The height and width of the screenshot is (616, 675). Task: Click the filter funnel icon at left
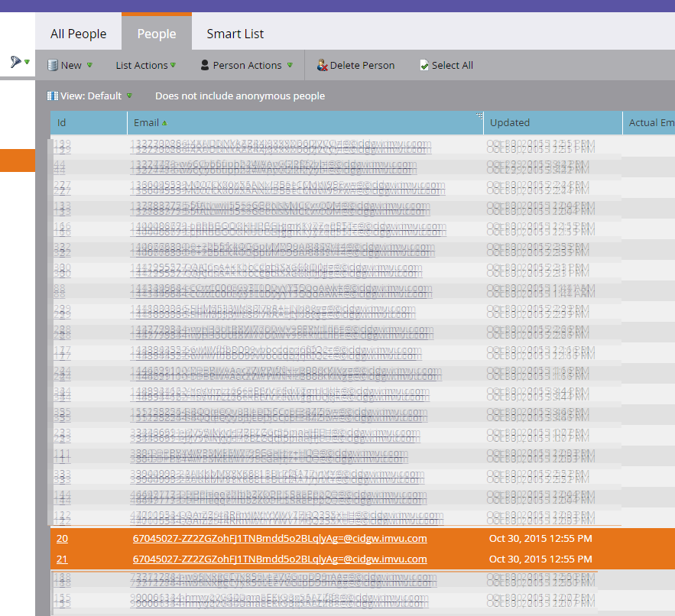pyautogui.click(x=15, y=62)
